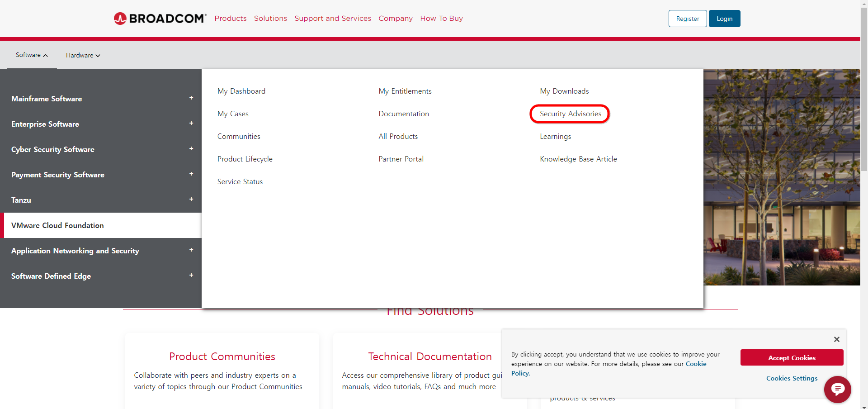Select Cyber Security Software category
Image resolution: width=868 pixels, height=409 pixels.
[53, 149]
